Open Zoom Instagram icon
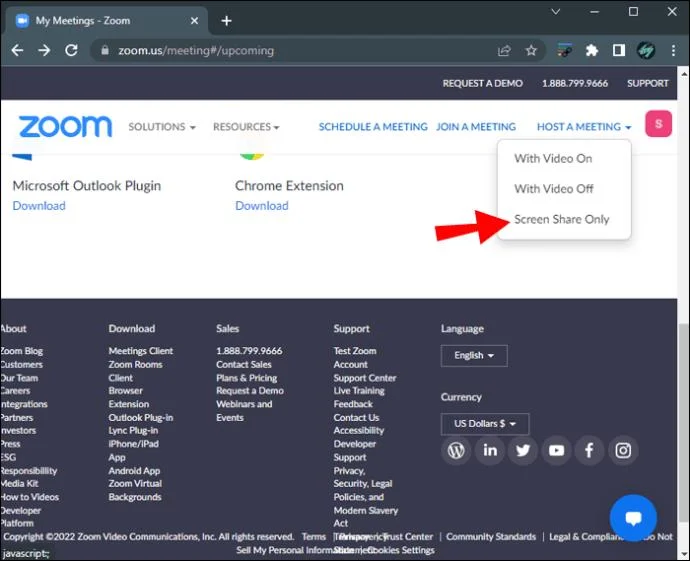Image resolution: width=690 pixels, height=561 pixels. point(623,450)
